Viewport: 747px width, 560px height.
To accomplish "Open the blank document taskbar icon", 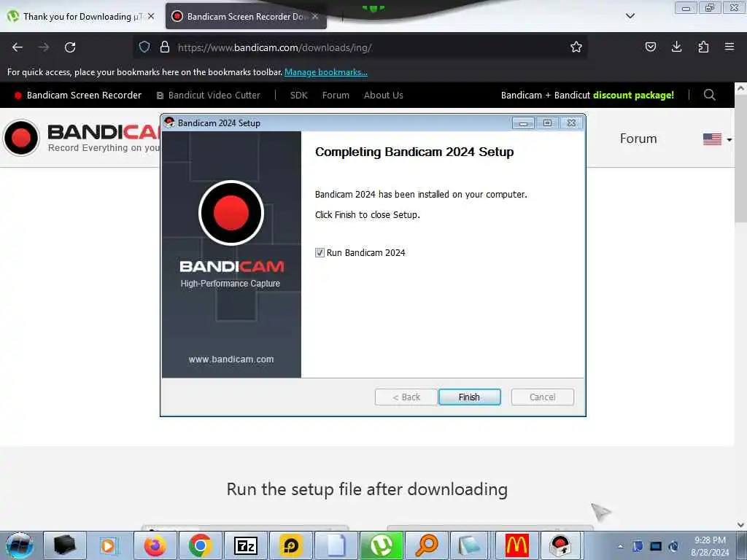I will pos(336,545).
